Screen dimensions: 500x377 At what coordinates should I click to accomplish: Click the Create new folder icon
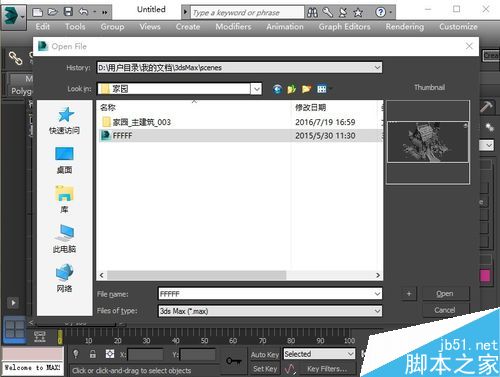tap(306, 89)
